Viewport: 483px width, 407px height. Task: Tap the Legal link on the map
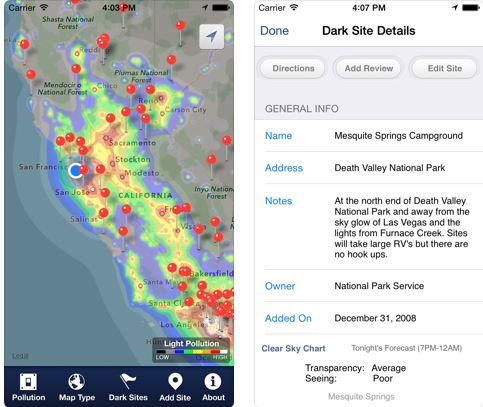tap(20, 356)
